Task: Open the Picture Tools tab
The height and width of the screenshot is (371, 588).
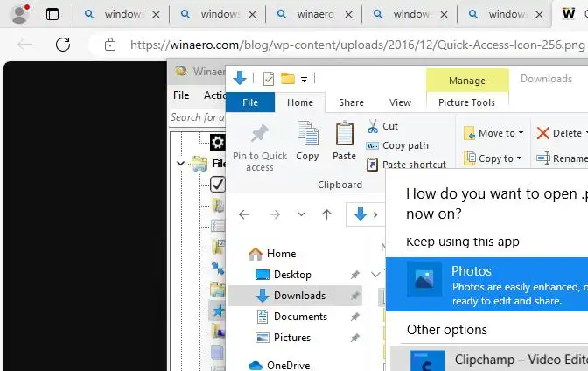Action: tap(466, 102)
